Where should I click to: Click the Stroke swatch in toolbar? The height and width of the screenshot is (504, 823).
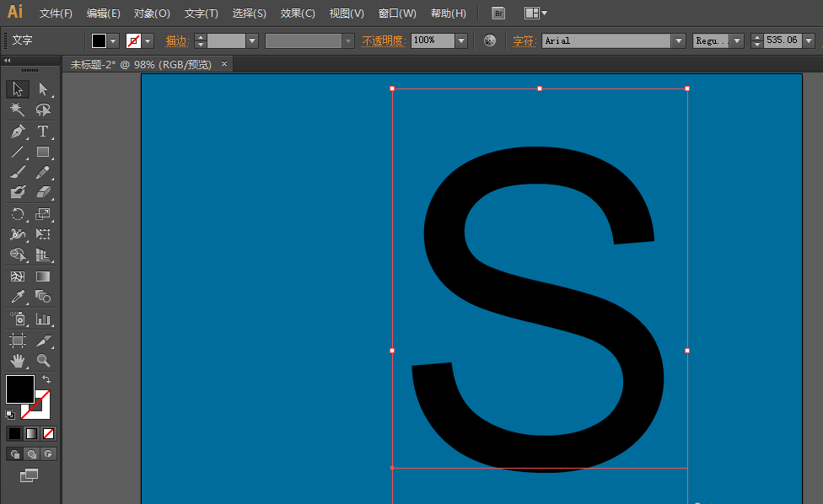coord(42,411)
